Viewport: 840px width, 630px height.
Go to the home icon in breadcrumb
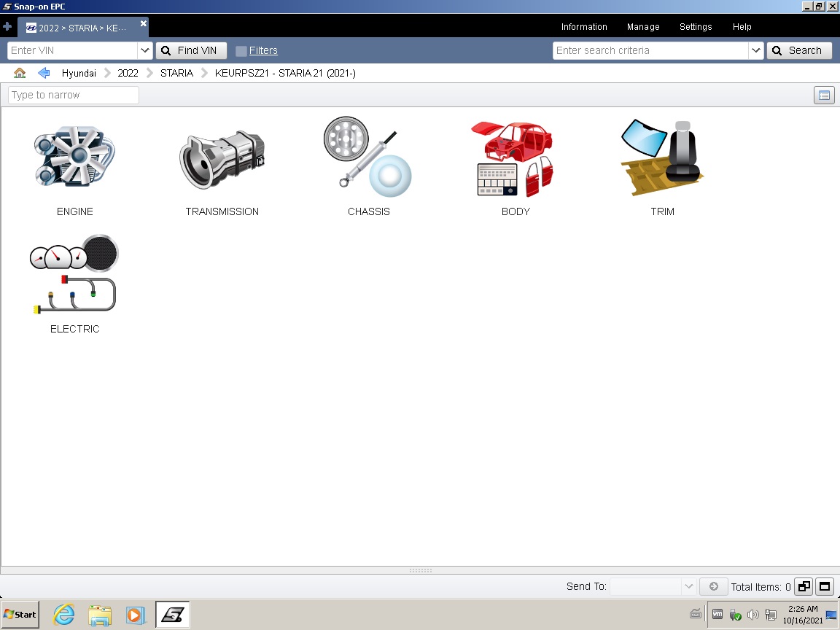coord(20,73)
